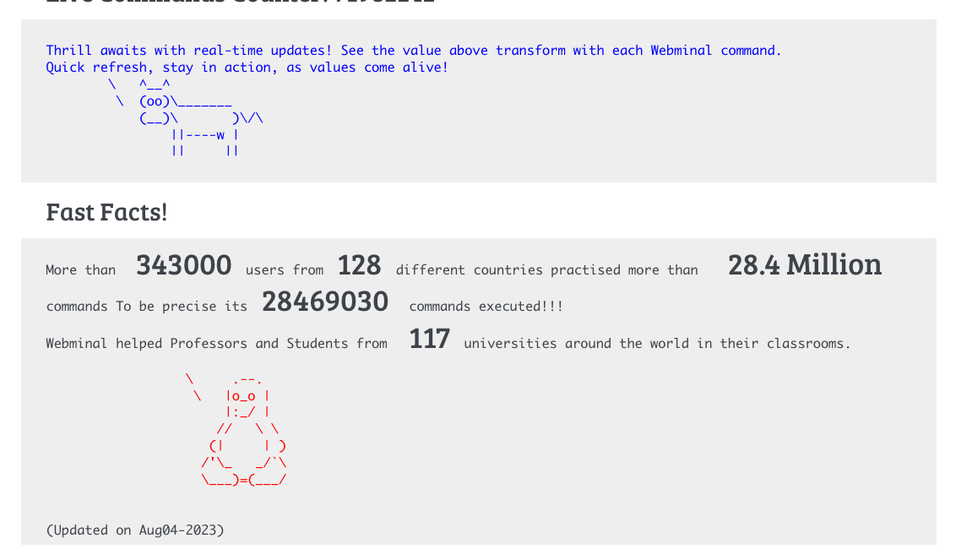Select the 343000 users number
Screen dimensions: 956x560
point(183,265)
